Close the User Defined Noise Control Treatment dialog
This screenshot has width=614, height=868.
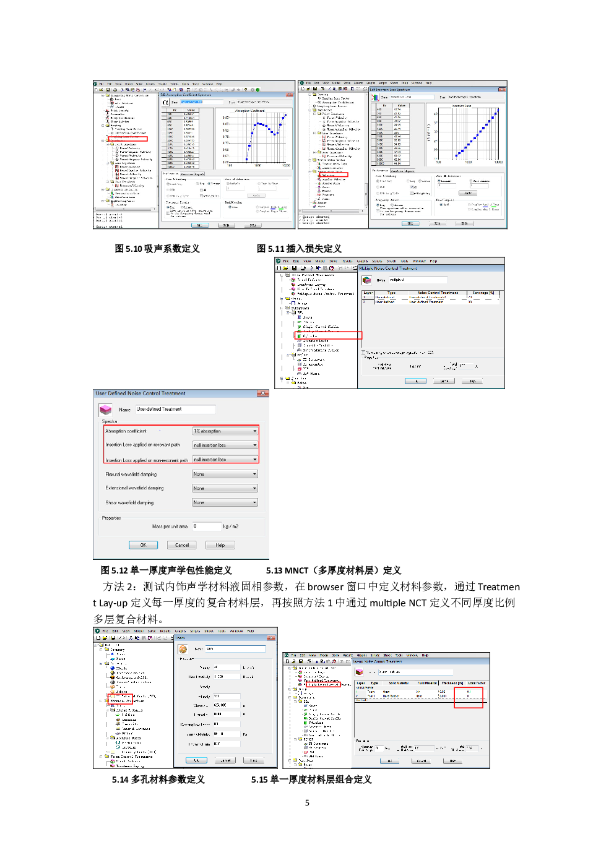pos(263,393)
